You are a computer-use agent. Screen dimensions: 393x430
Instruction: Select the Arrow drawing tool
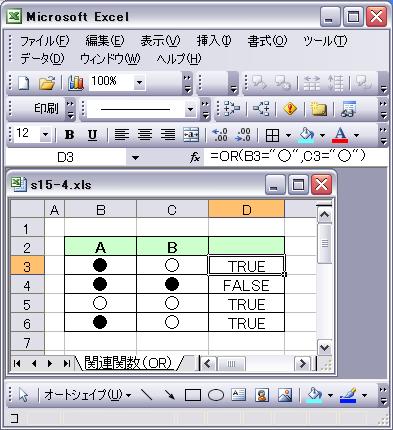pyautogui.click(x=170, y=395)
